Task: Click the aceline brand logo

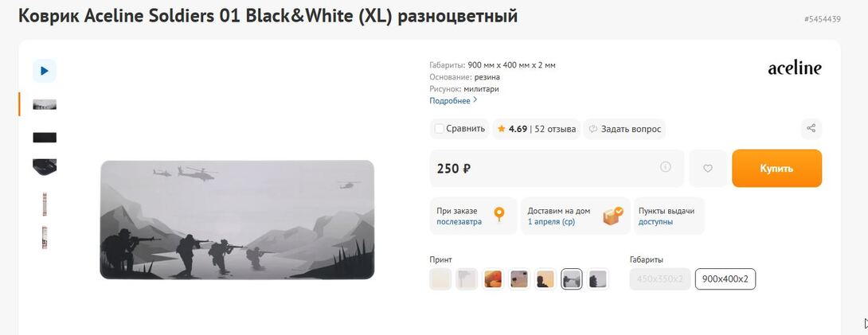Action: click(x=795, y=68)
